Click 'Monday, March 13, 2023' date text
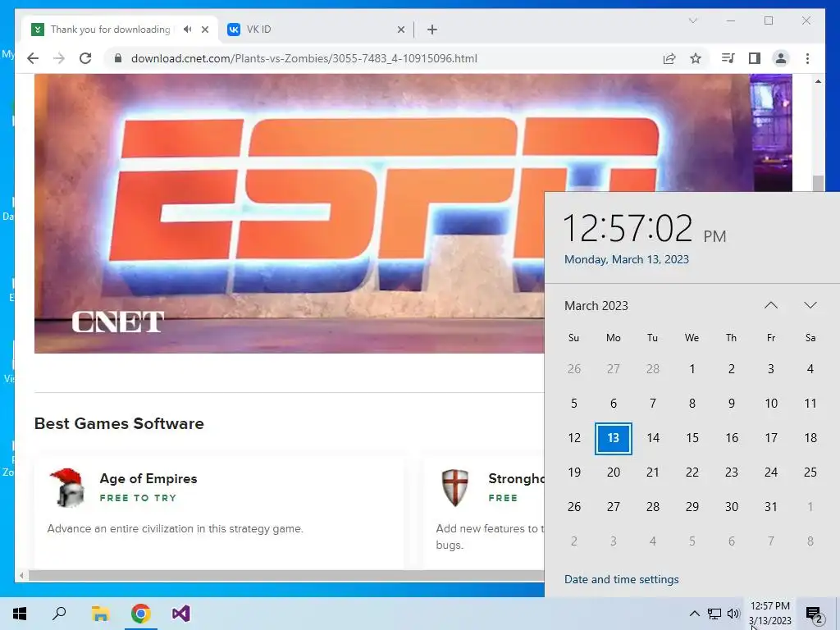840x630 pixels. pos(626,259)
